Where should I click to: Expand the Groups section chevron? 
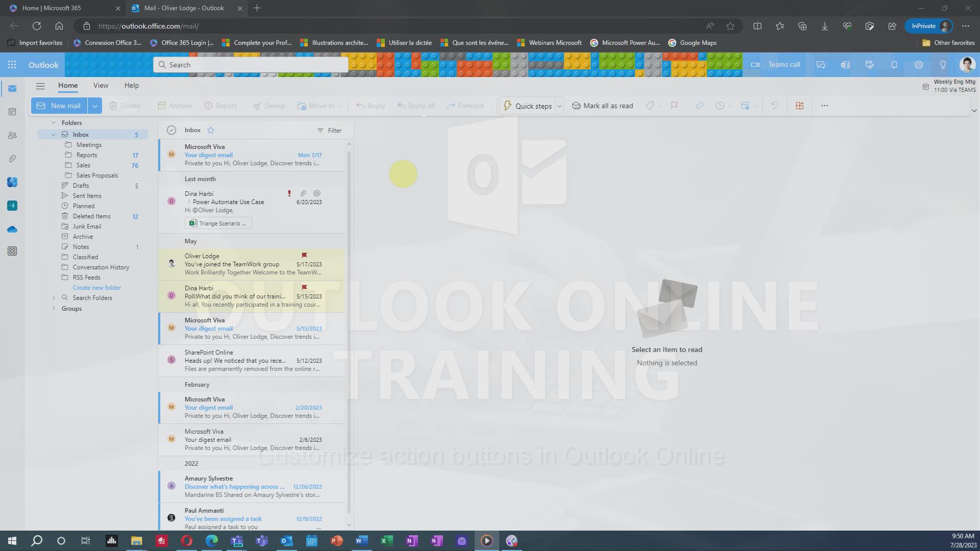point(54,309)
